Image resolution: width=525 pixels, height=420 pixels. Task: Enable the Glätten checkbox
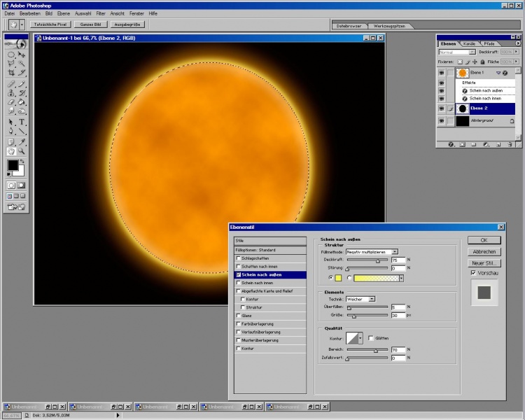371,338
